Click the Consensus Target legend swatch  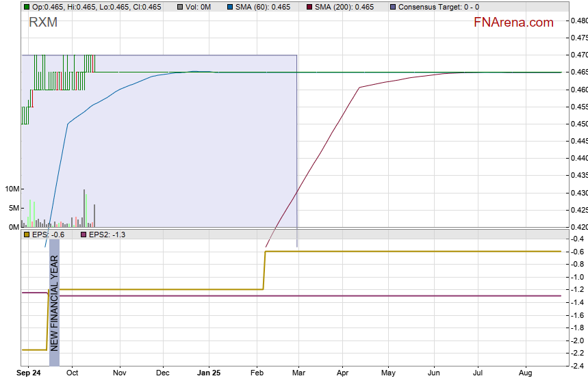pos(392,7)
